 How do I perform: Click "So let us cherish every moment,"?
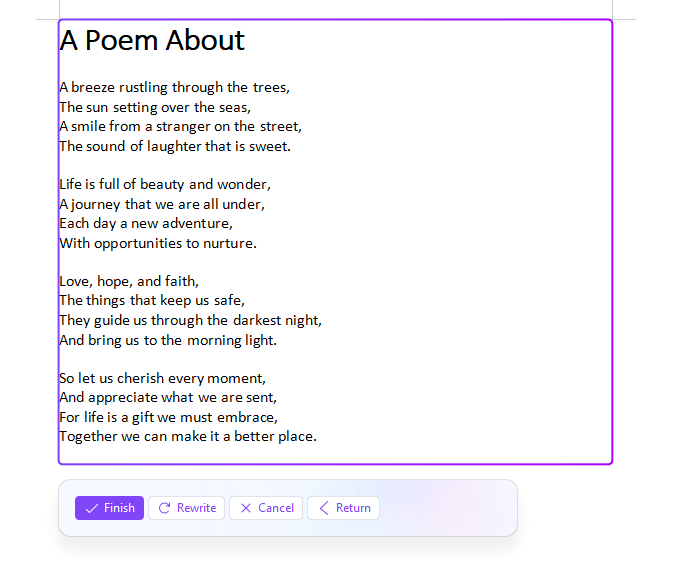click(x=162, y=378)
